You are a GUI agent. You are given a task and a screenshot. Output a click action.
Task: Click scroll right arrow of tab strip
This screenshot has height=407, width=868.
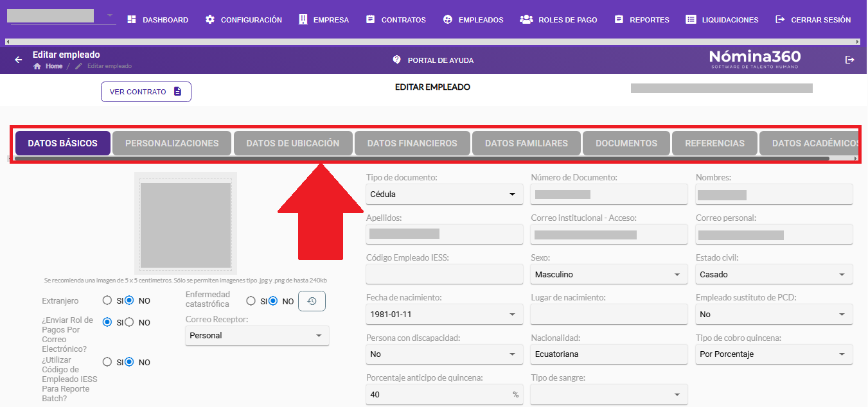point(856,158)
